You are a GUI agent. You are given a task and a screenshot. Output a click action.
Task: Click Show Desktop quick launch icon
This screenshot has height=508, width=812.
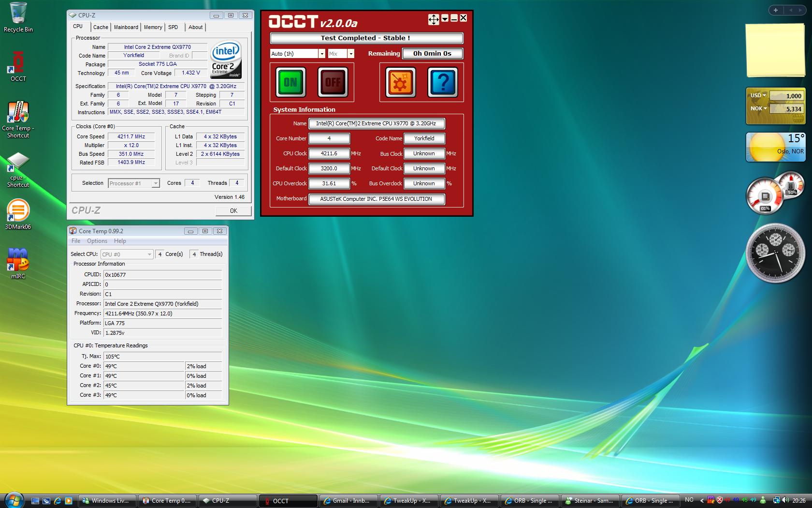pos(35,501)
